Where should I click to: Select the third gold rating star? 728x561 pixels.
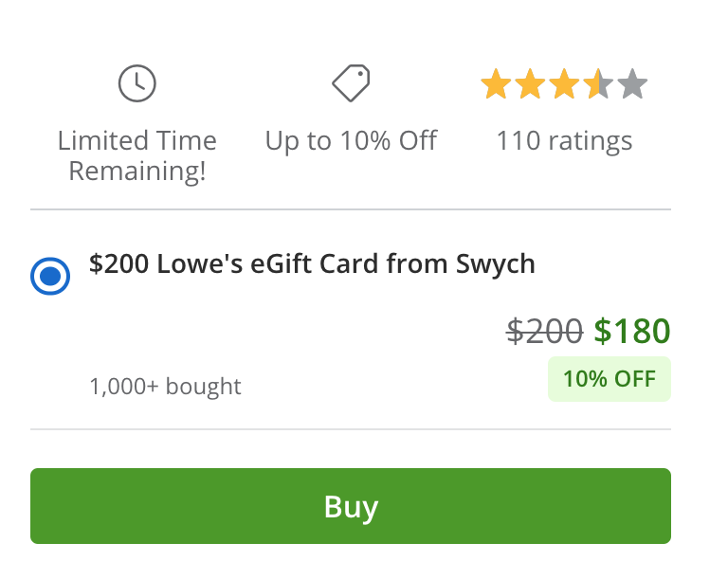pyautogui.click(x=564, y=84)
